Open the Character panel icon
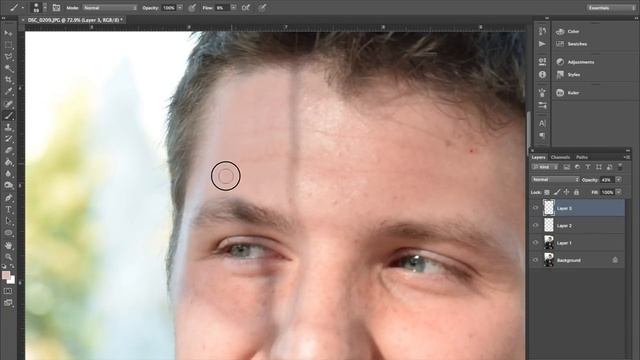This screenshot has height=360, width=640. tap(542, 123)
